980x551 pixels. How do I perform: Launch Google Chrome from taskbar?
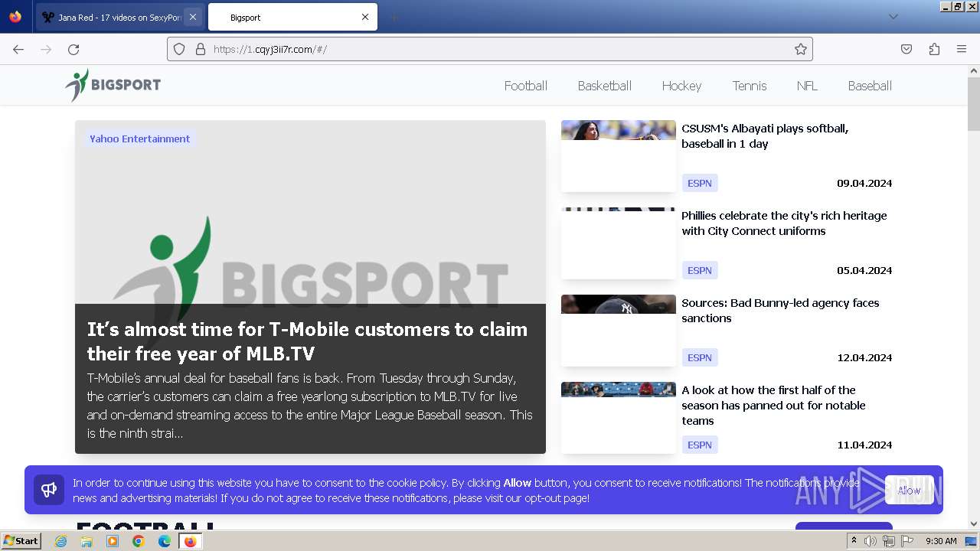(x=139, y=541)
